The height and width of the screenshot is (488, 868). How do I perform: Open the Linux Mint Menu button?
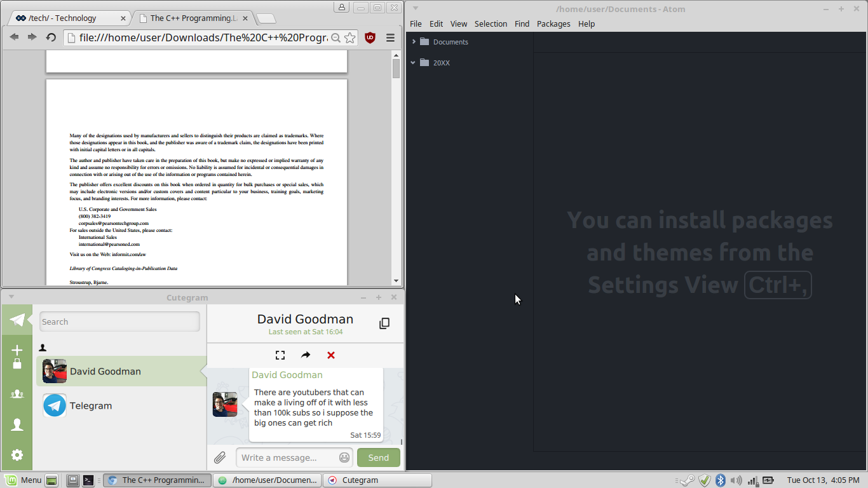coord(23,480)
